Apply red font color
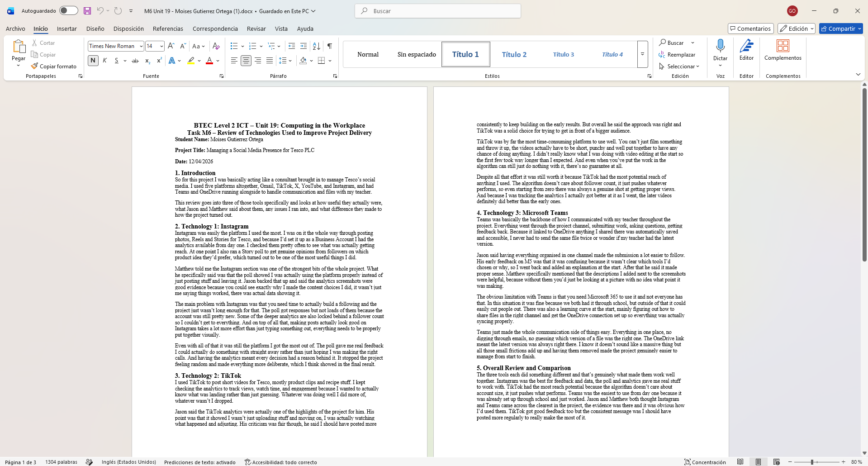This screenshot has width=868, height=466. 209,61
